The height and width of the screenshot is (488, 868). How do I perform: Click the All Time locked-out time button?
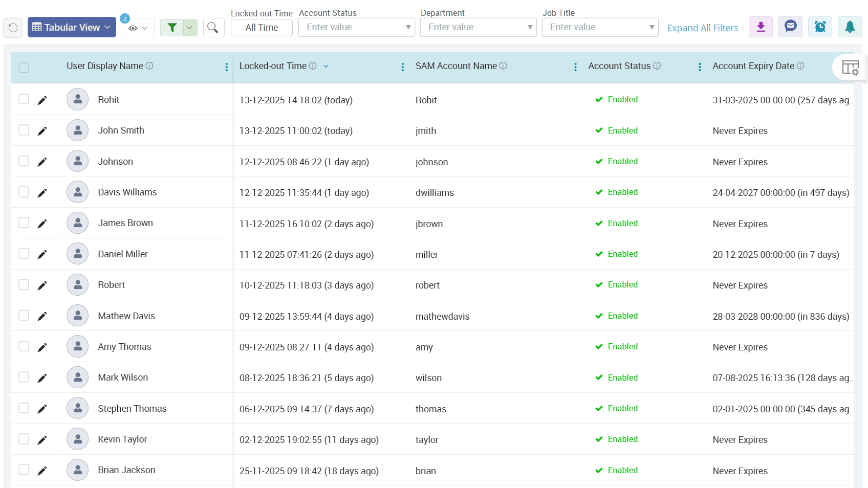262,27
